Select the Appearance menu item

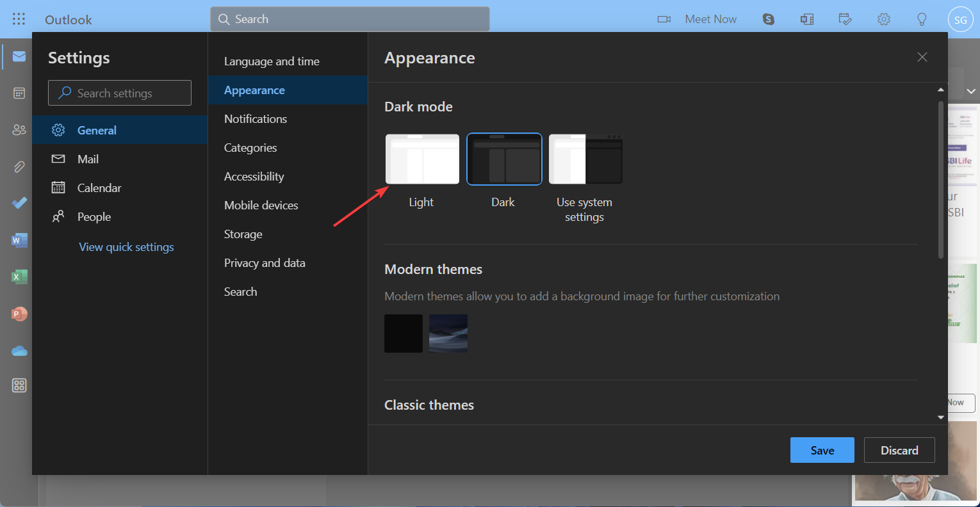pyautogui.click(x=288, y=90)
